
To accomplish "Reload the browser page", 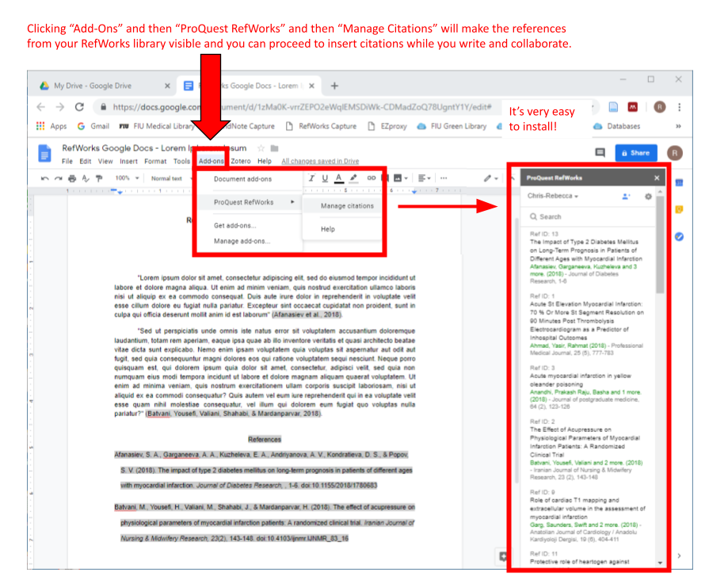I will coord(79,107).
